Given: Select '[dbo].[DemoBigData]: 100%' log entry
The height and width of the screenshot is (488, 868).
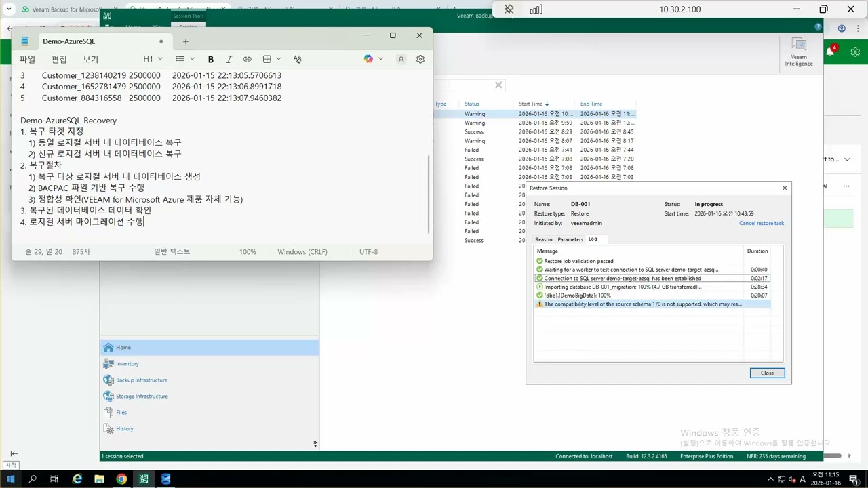Looking at the screenshot, I should point(652,296).
